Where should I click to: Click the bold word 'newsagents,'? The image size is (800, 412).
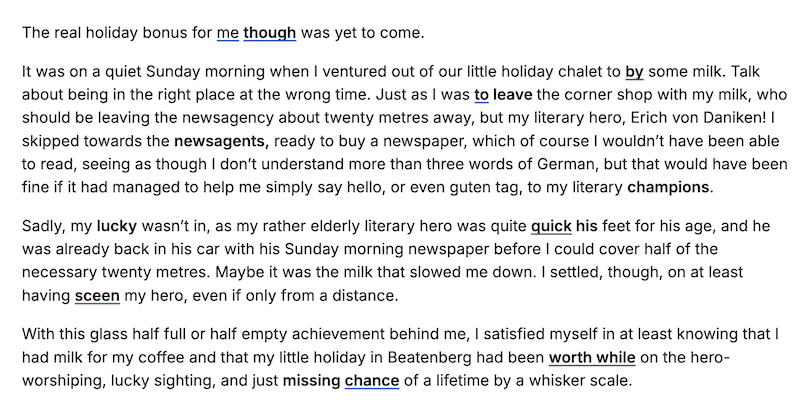coord(221,141)
